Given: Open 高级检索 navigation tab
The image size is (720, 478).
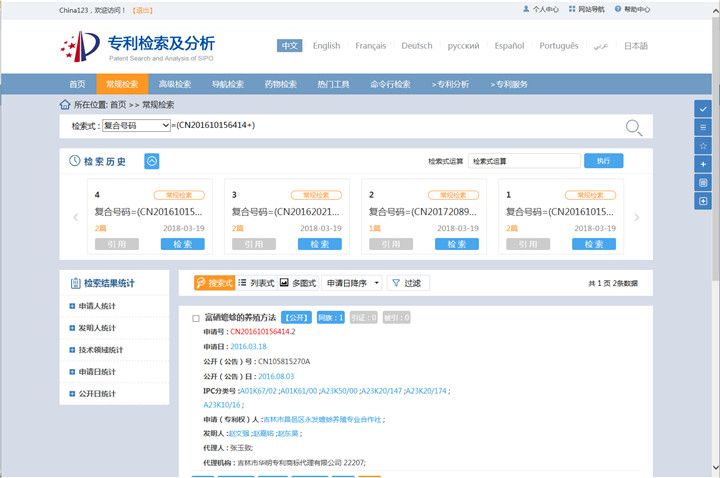Looking at the screenshot, I should pyautogui.click(x=175, y=84).
